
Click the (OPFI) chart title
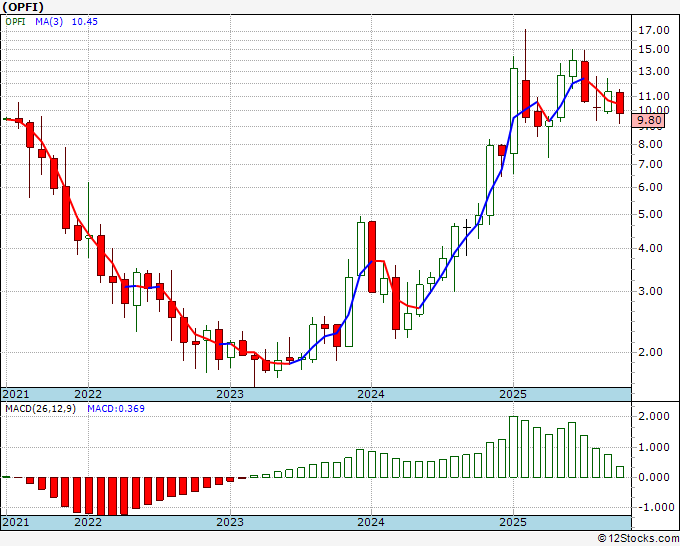(x=23, y=7)
